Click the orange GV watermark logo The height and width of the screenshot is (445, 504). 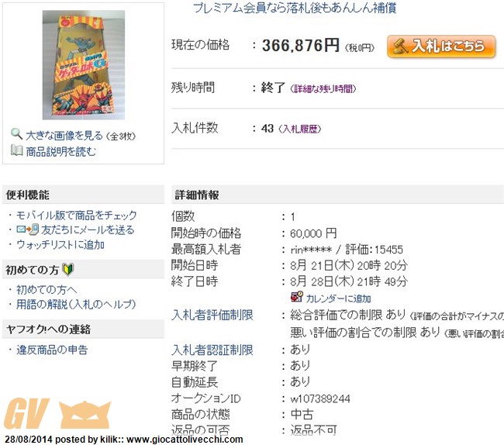[58, 413]
